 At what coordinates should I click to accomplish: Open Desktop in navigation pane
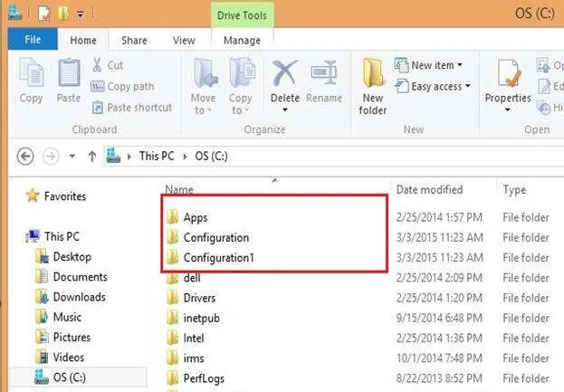point(63,257)
